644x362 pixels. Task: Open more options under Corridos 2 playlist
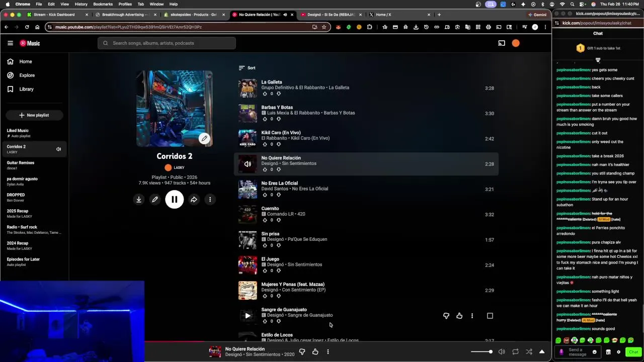210,200
